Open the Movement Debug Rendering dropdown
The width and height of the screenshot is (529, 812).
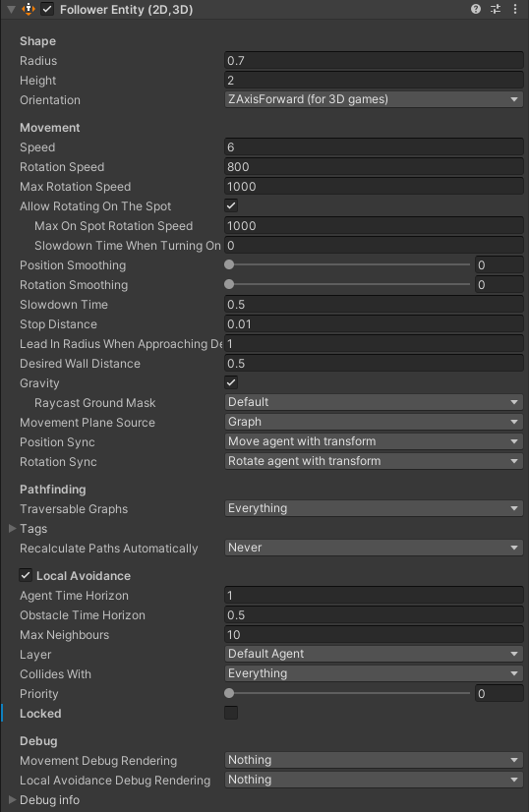coord(374,760)
